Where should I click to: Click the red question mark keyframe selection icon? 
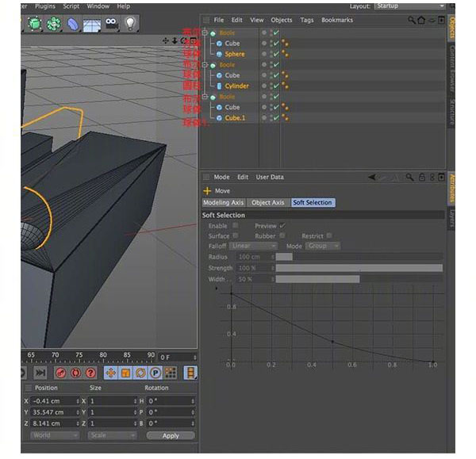pyautogui.click(x=90, y=373)
